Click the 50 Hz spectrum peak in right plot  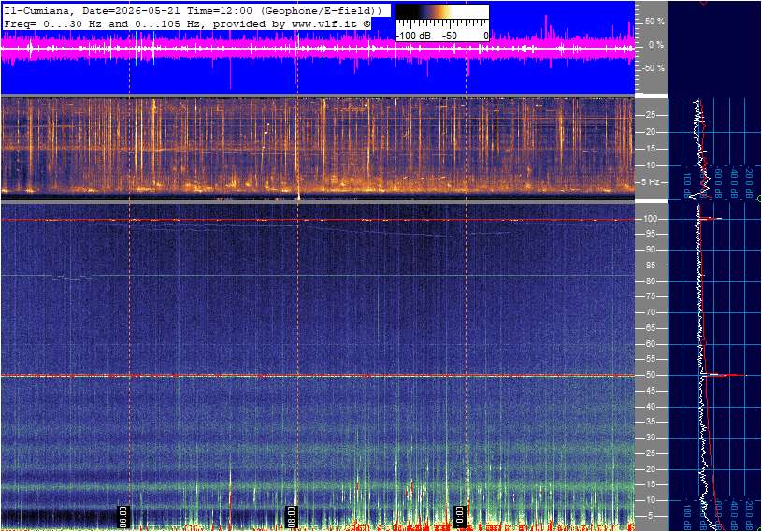(724, 375)
